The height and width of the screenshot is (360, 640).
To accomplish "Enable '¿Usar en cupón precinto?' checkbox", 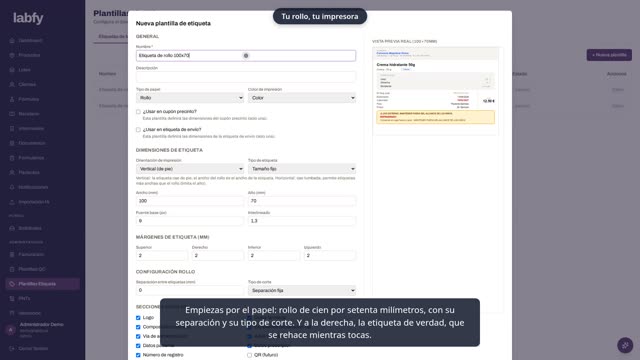I will click(138, 111).
